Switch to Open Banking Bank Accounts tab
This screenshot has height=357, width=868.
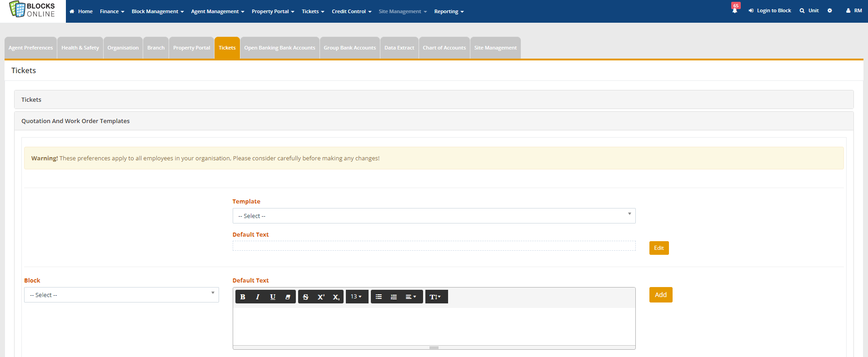tap(279, 48)
